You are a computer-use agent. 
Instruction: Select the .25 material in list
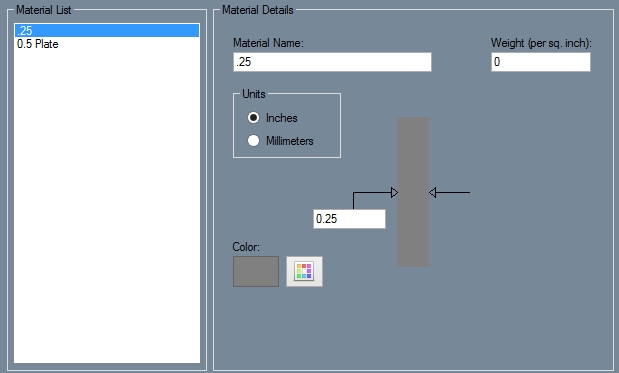click(x=107, y=30)
